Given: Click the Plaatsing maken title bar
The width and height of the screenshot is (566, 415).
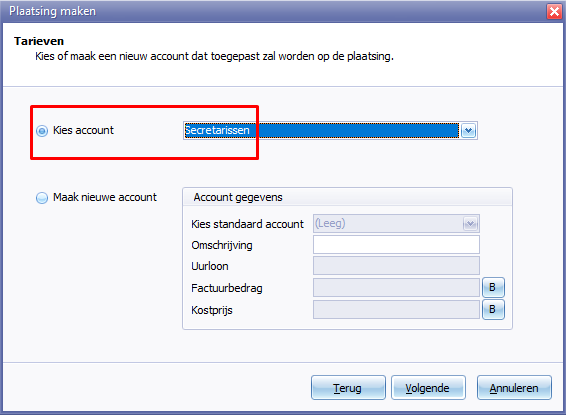Looking at the screenshot, I should (x=274, y=11).
